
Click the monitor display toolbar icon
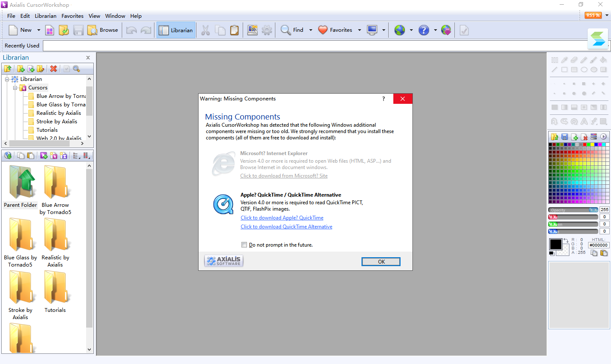tap(372, 30)
